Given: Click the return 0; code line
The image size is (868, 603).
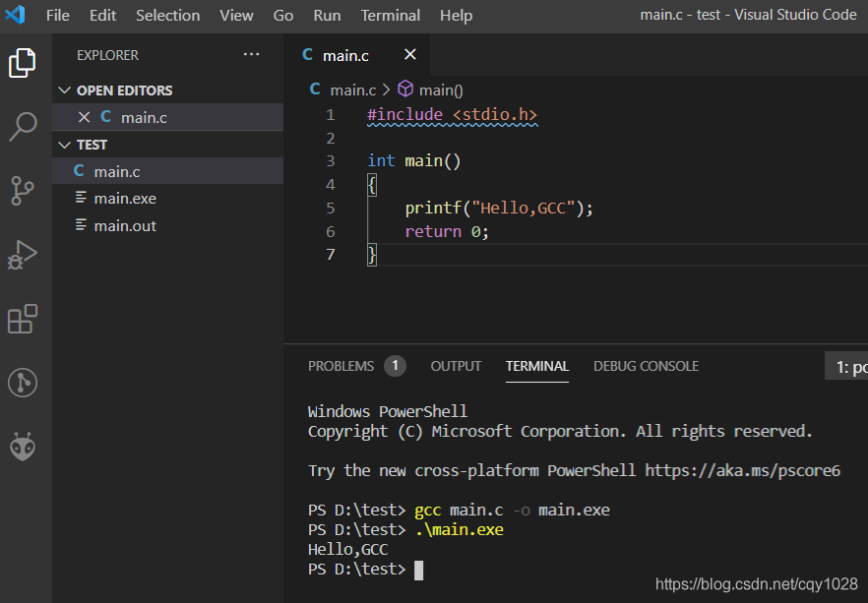Looking at the screenshot, I should pyautogui.click(x=447, y=231).
